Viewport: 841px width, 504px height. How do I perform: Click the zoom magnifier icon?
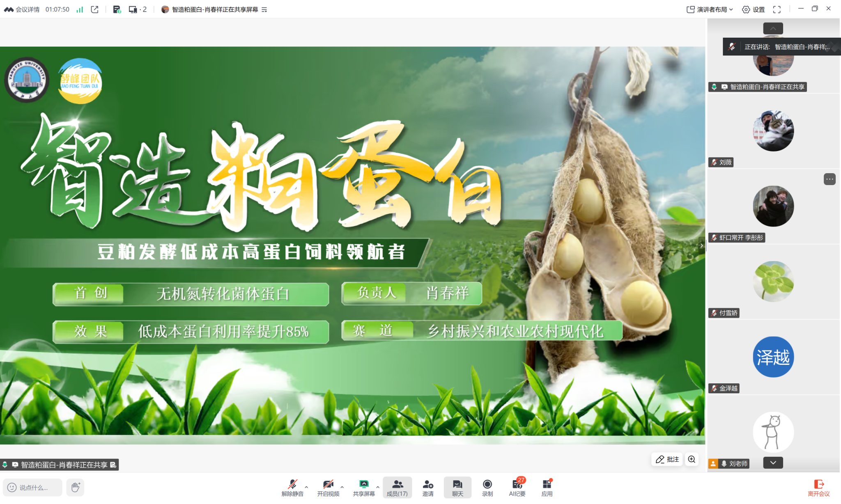point(692,459)
